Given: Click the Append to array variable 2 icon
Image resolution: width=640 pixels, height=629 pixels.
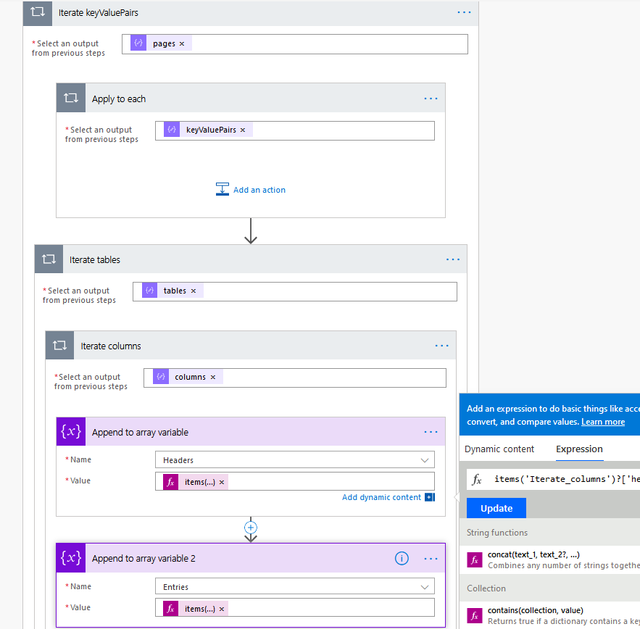Looking at the screenshot, I should click(71, 558).
